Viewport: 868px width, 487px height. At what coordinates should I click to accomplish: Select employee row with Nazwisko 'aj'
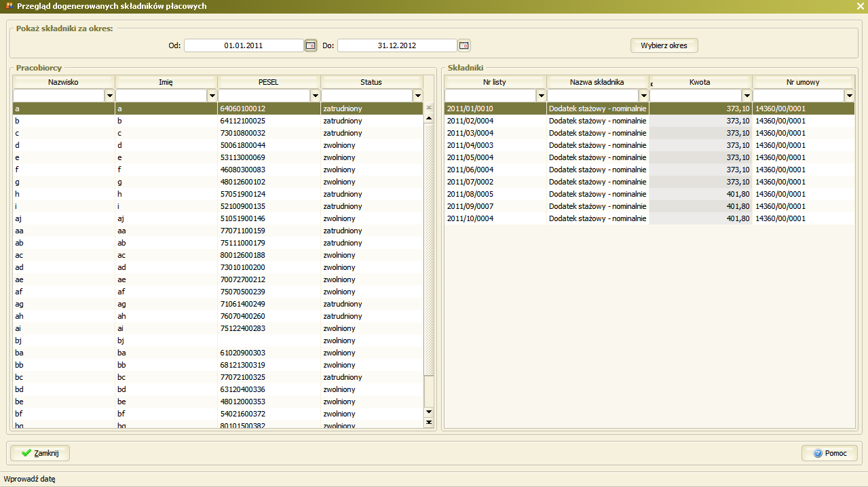pyautogui.click(x=218, y=218)
